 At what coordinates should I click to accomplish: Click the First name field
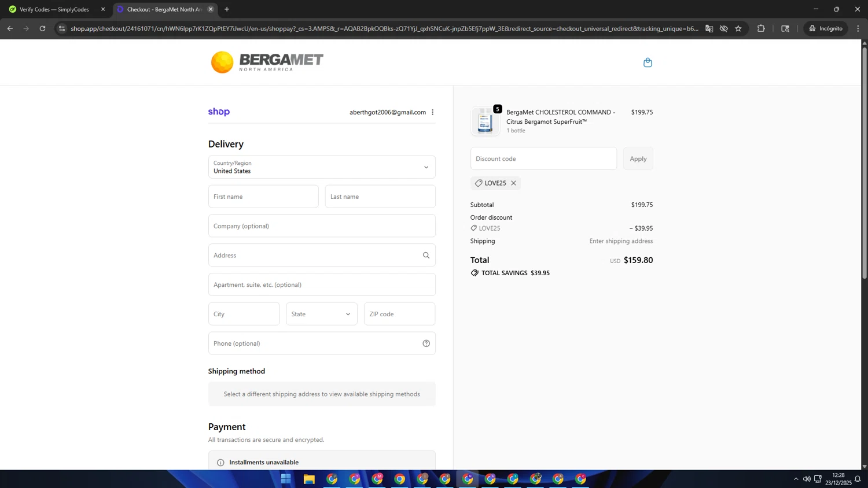coord(263,197)
